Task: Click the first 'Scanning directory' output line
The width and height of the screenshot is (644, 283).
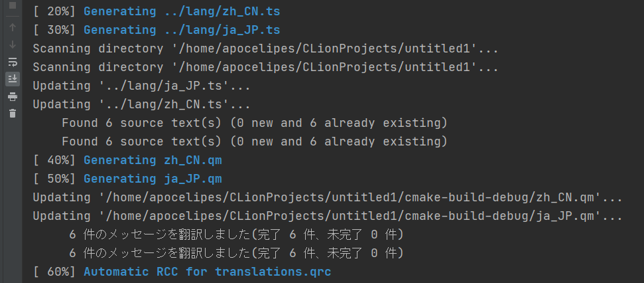Action: point(265,48)
